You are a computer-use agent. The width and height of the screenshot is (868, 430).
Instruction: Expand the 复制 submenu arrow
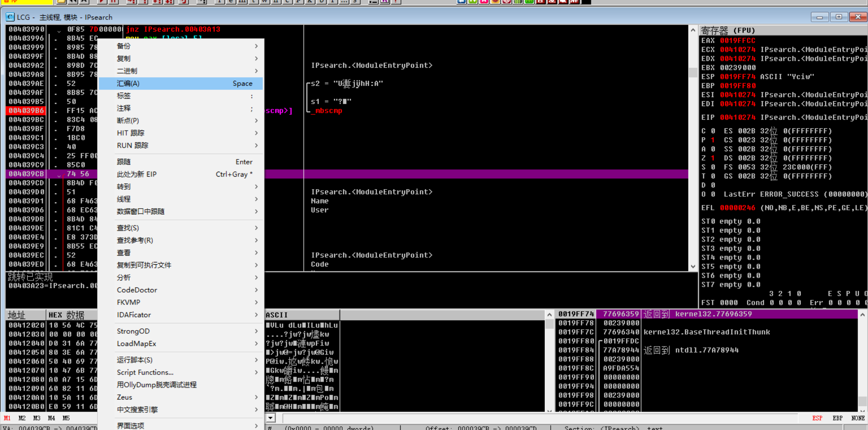tap(256, 59)
